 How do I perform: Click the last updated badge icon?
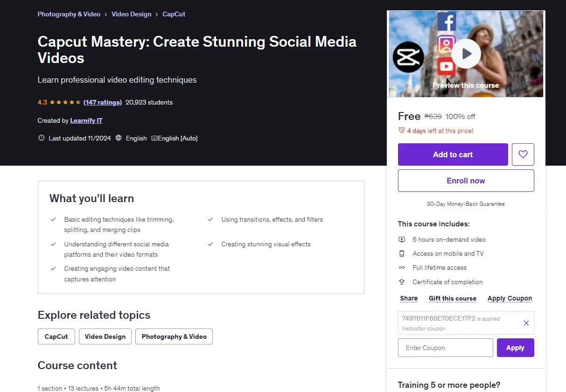(42, 138)
